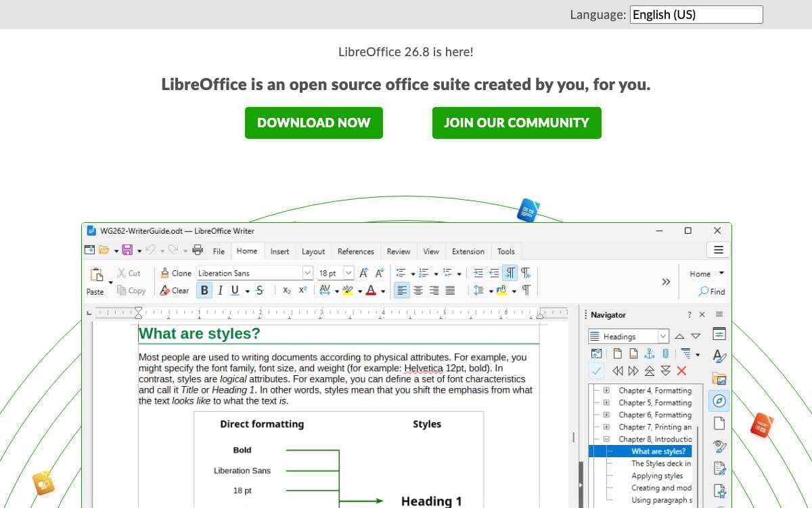The width and height of the screenshot is (812, 508).
Task: Toggle Underline formatting
Action: point(235,291)
